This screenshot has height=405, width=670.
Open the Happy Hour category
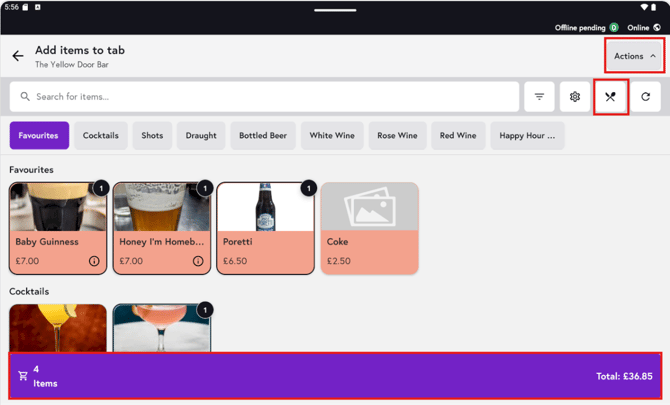[527, 136]
